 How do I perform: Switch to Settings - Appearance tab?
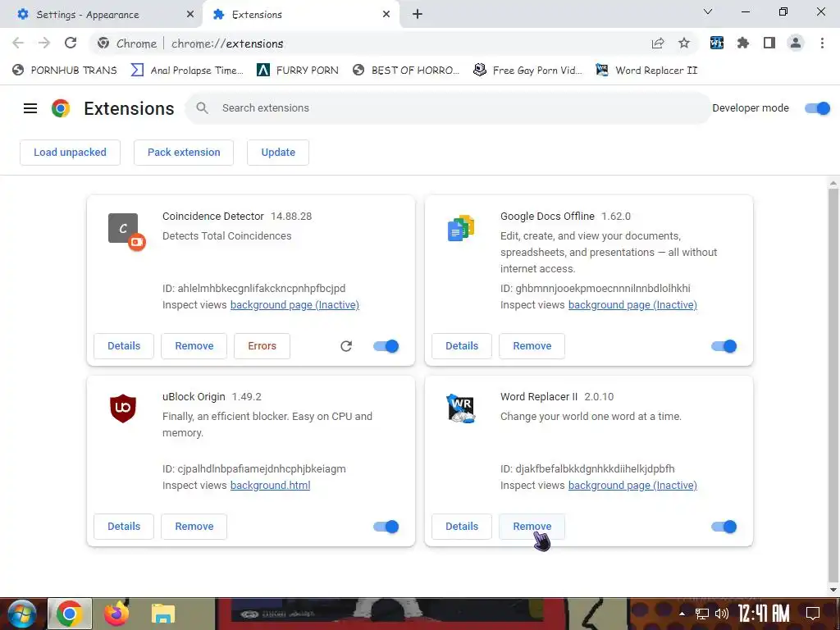(101, 15)
